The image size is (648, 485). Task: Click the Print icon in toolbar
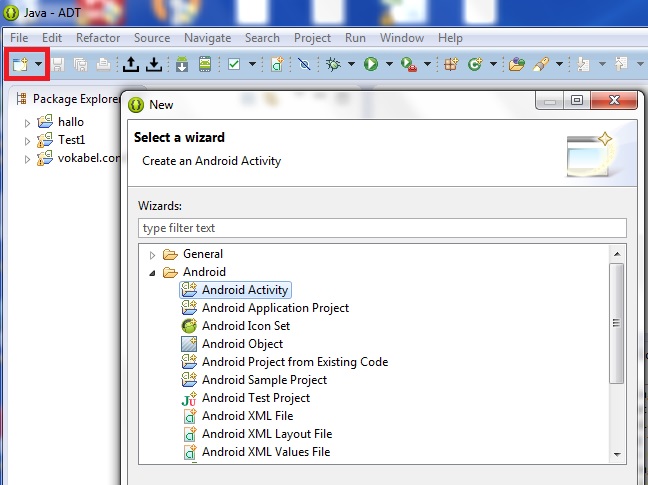[x=103, y=64]
